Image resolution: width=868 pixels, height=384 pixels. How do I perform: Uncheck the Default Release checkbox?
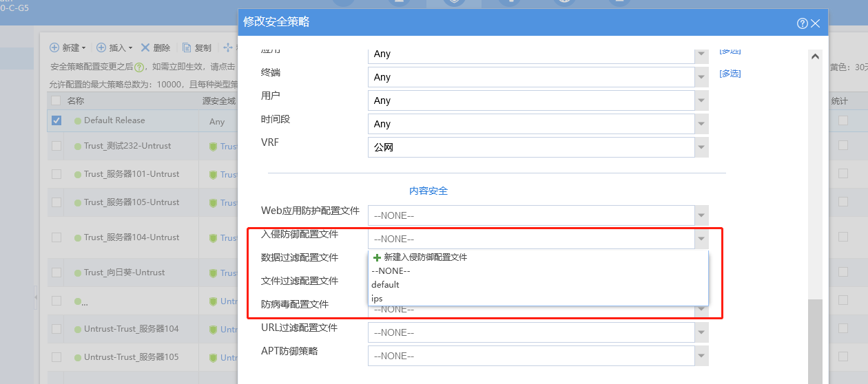coord(56,120)
